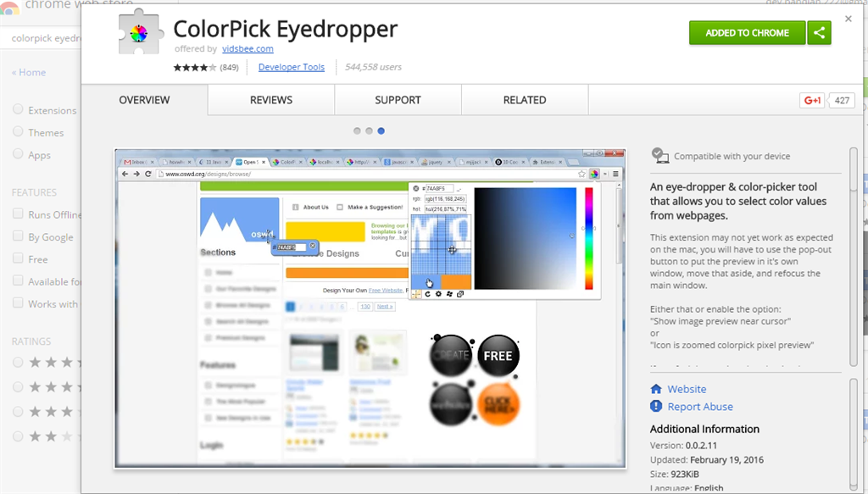Enable the Free checkbox
This screenshot has width=868, height=494.
click(x=18, y=258)
